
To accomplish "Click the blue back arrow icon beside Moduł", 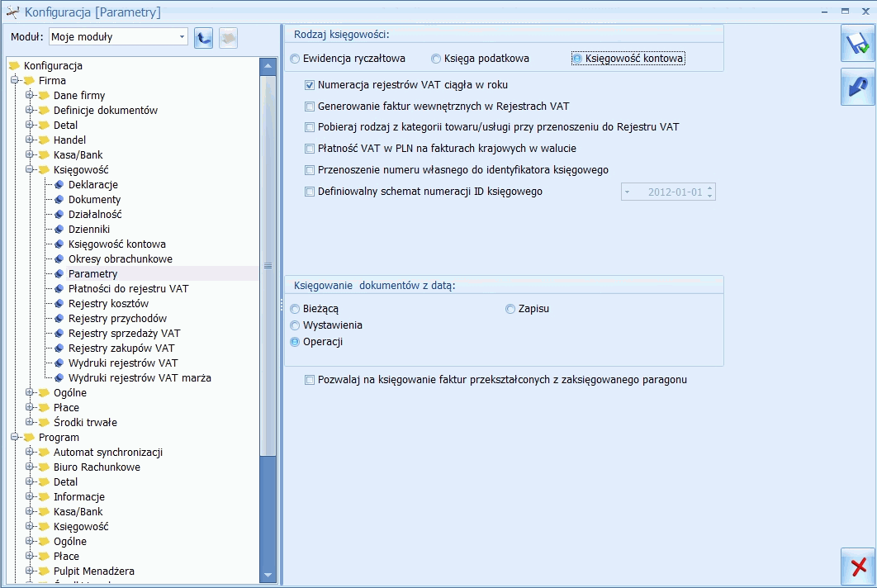I will pyautogui.click(x=204, y=37).
